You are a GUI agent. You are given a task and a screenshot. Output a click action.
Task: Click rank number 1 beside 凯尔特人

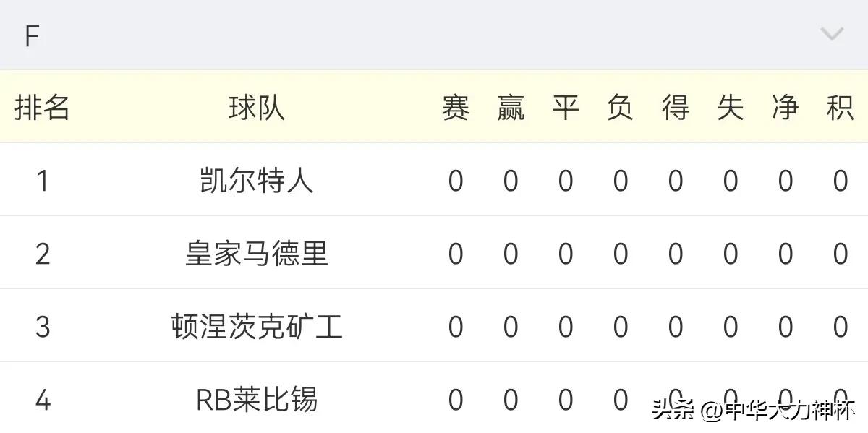[43, 179]
